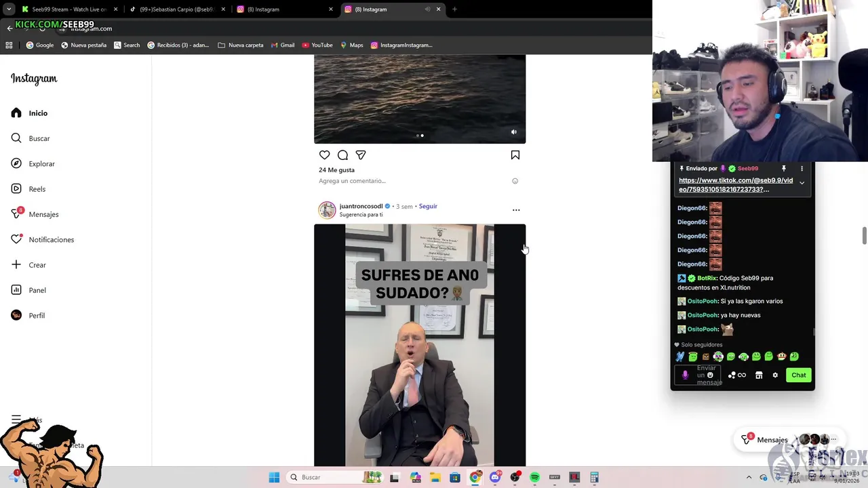Open comments with speech bubble icon
The width and height of the screenshot is (868, 488).
coord(342,155)
